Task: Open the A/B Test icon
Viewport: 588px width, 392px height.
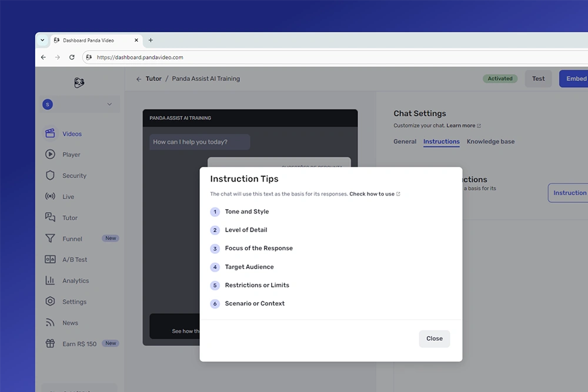Action: [x=50, y=259]
